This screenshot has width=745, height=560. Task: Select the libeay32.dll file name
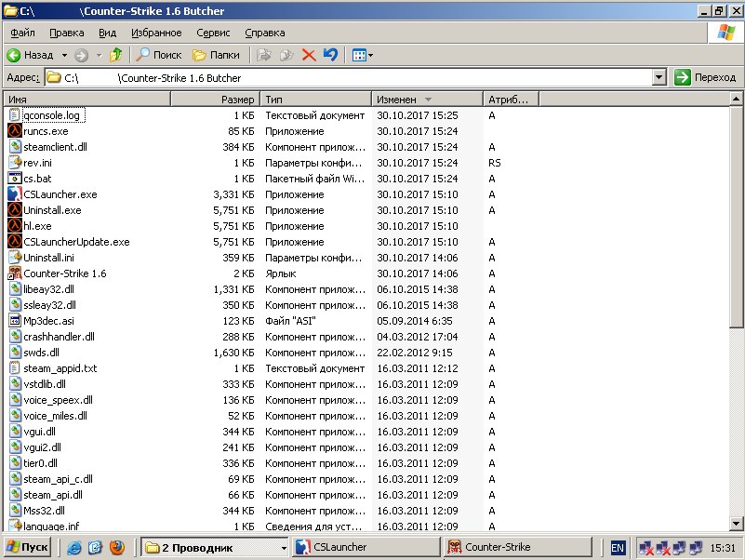(48, 289)
